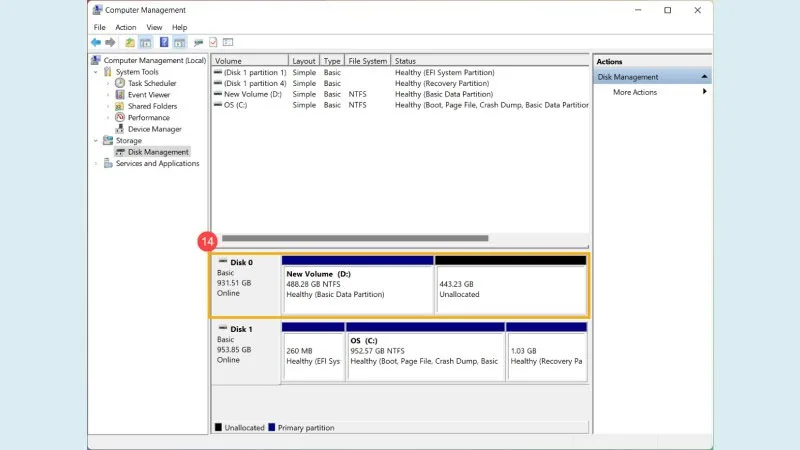Image resolution: width=800 pixels, height=450 pixels.
Task: Click the Device Manager icon
Action: [120, 129]
